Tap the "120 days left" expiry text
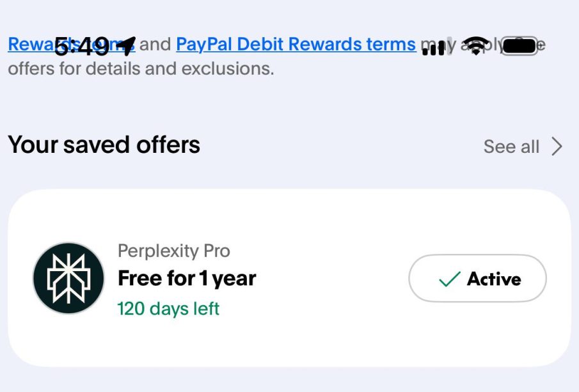 (168, 308)
